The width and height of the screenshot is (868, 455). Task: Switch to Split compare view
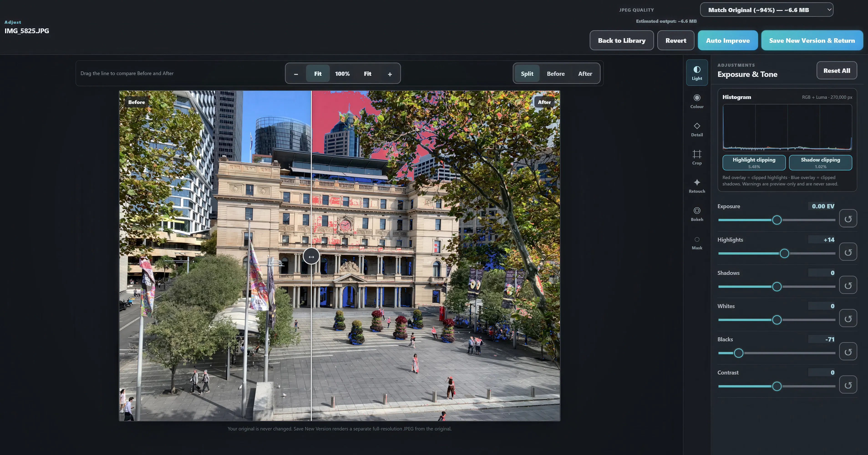(x=527, y=74)
